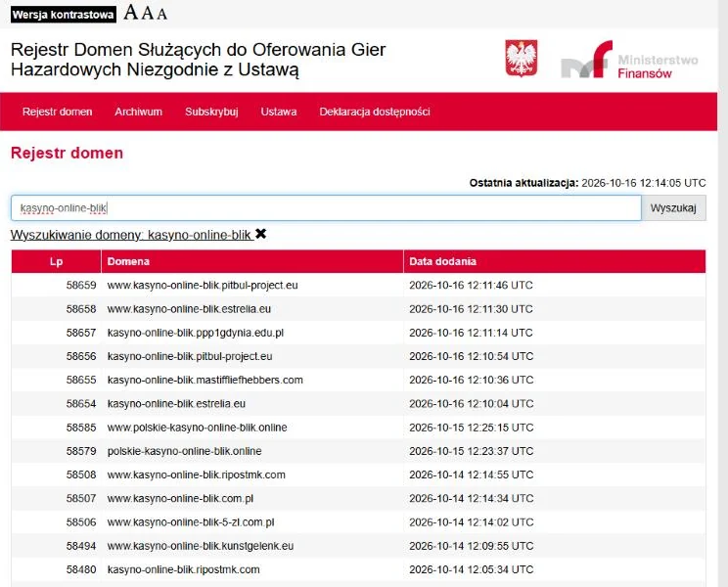
Task: Click row number 58655
Action: [81, 380]
